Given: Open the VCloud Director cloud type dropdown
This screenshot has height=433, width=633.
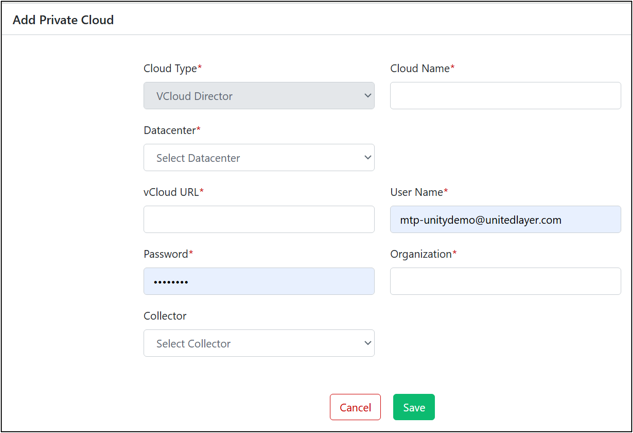Looking at the screenshot, I should [x=259, y=96].
